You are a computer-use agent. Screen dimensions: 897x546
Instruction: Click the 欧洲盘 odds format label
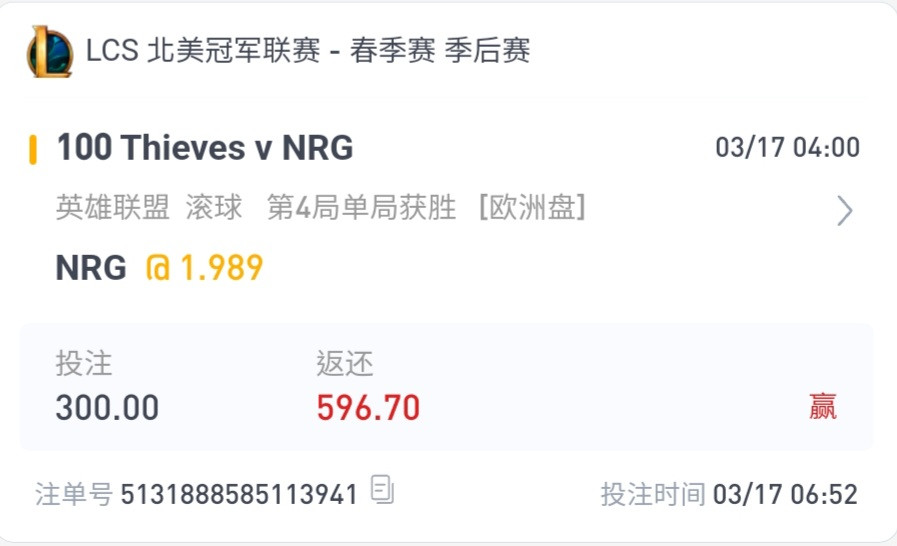[532, 207]
